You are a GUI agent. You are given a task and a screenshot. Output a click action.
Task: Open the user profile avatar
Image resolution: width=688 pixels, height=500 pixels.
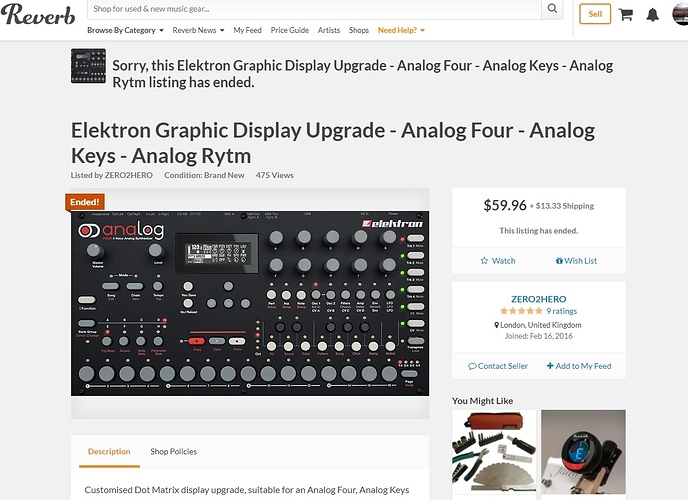[x=681, y=14]
